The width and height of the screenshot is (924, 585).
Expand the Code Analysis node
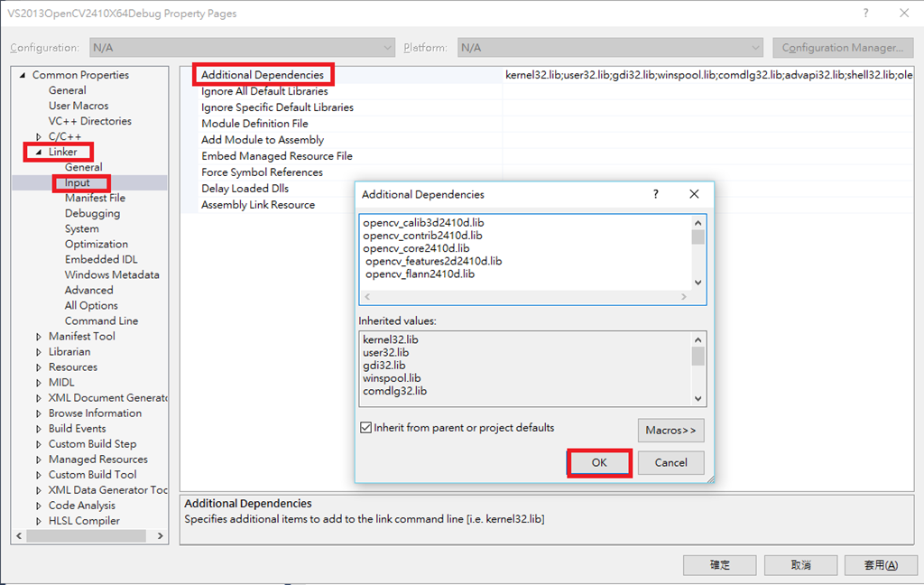pos(39,506)
